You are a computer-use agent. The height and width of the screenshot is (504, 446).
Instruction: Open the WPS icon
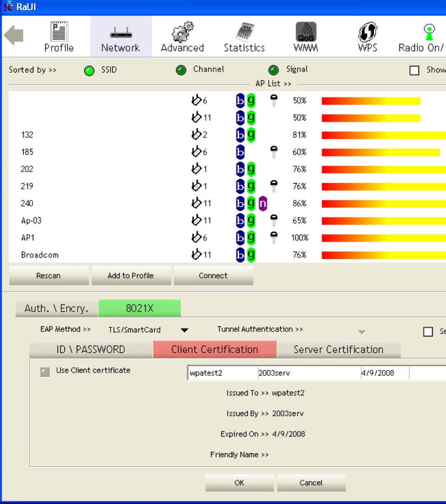coord(367,32)
